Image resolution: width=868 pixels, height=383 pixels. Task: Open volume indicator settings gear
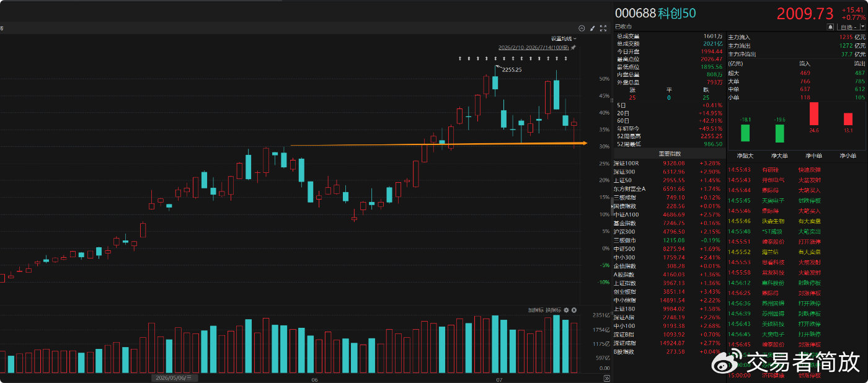point(566,310)
